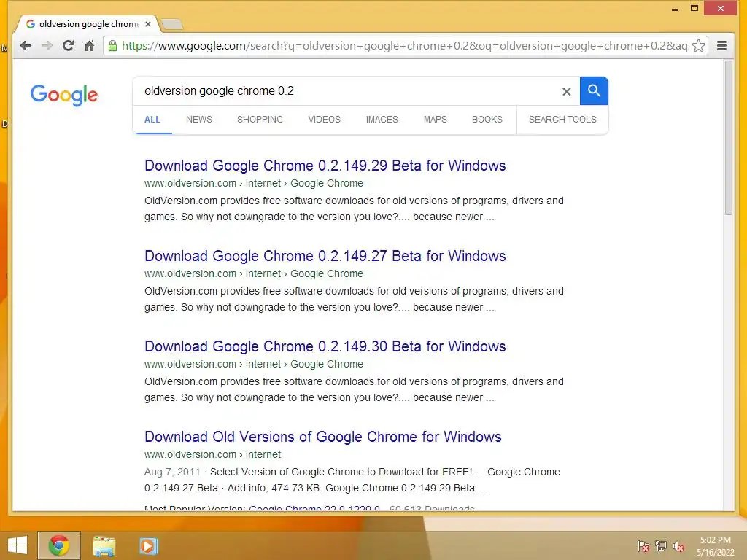Click the network tray icon
Viewport: 747px width, 560px height.
tap(661, 546)
